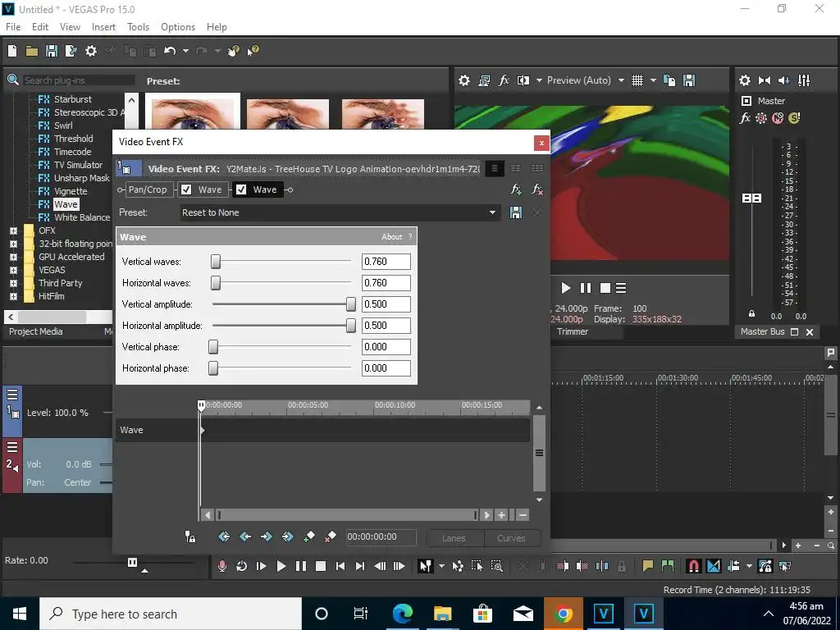Go to First Keyframe button
The height and width of the screenshot is (630, 840).
(224, 536)
